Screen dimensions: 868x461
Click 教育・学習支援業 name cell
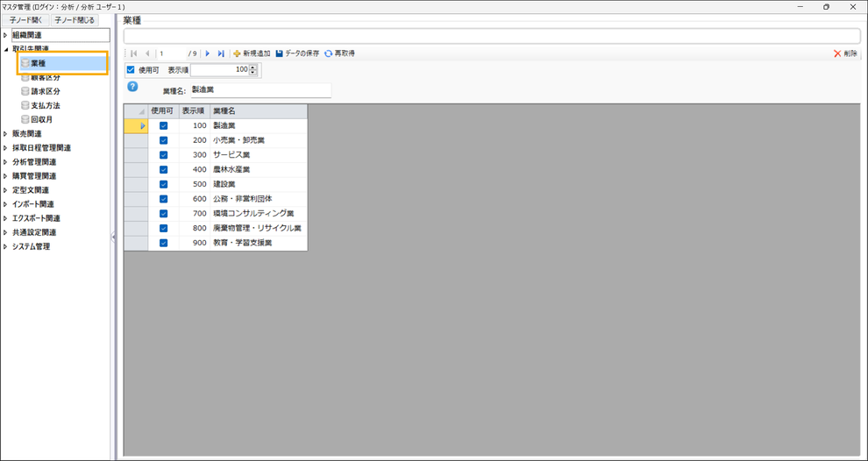click(259, 243)
